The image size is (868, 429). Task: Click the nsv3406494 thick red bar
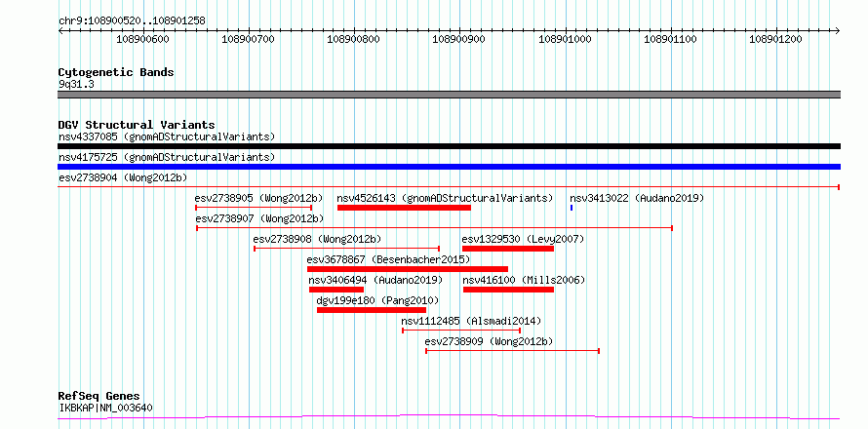(x=336, y=290)
